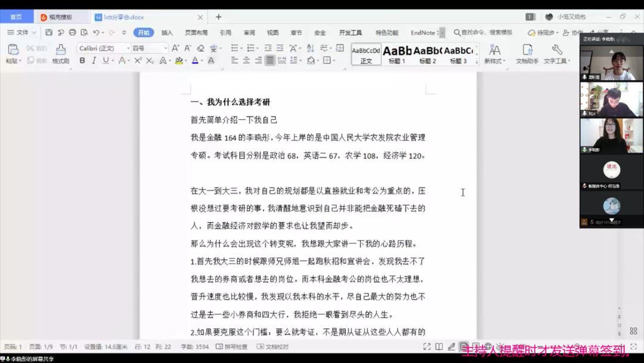This screenshot has width=644, height=363.
Task: Click the Undo arrow icon
Action: [95, 32]
